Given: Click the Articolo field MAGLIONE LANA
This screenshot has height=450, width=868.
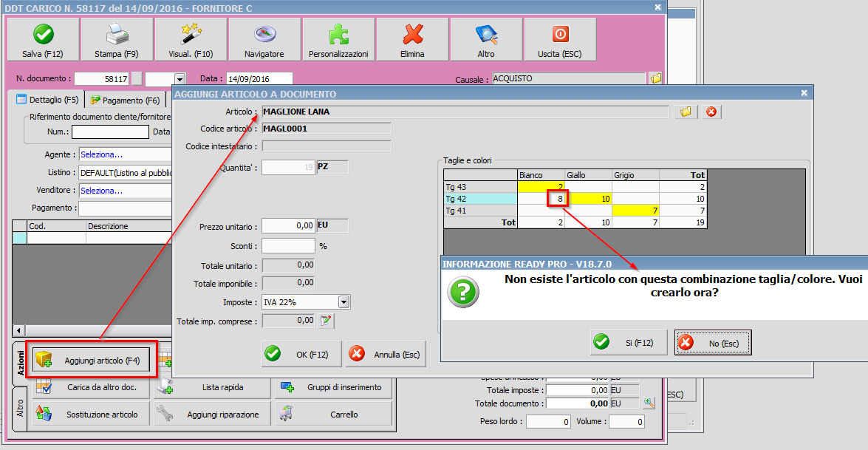Looking at the screenshot, I should coord(465,112).
